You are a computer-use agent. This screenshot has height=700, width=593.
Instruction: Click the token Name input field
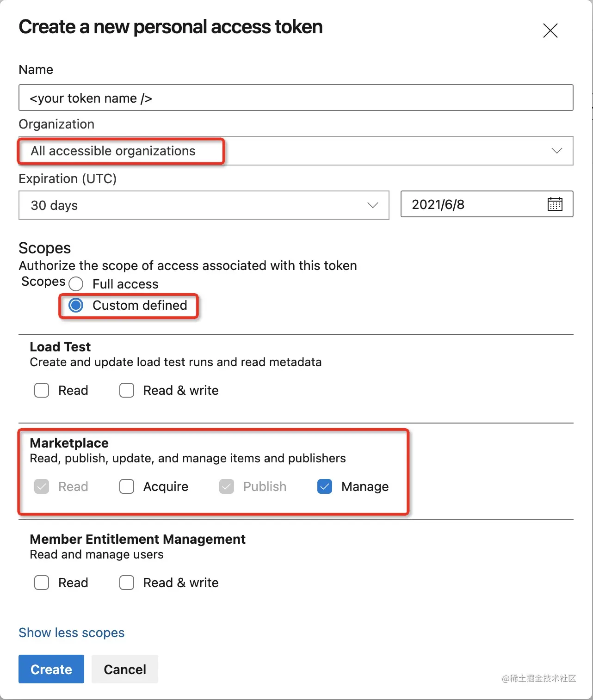(x=296, y=98)
